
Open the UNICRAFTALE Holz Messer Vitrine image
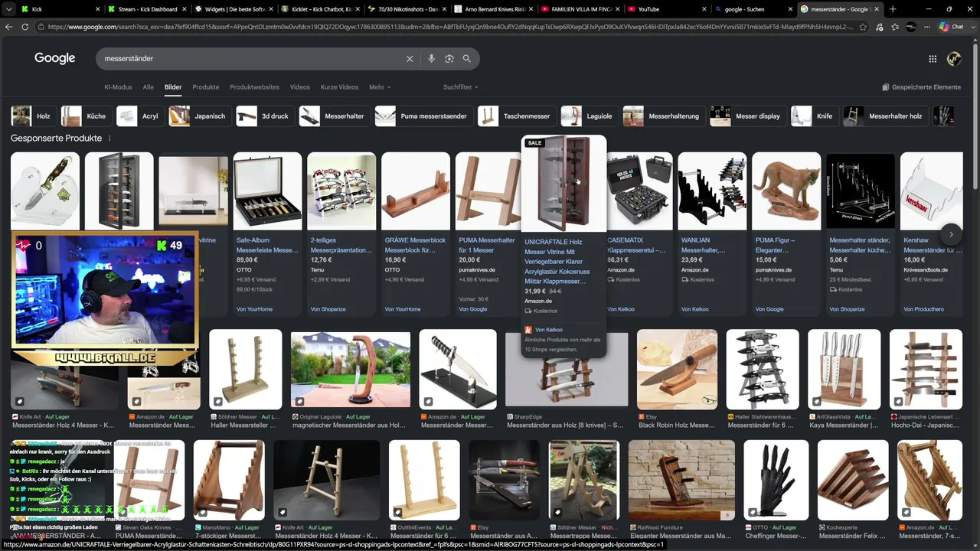[x=563, y=184]
